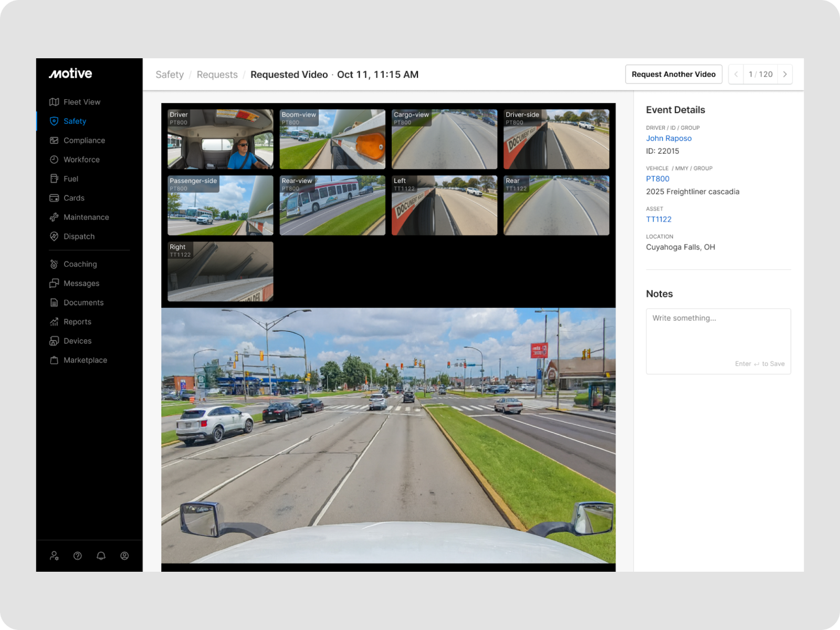
Task: Open the help question mark icon
Action: [x=78, y=555]
